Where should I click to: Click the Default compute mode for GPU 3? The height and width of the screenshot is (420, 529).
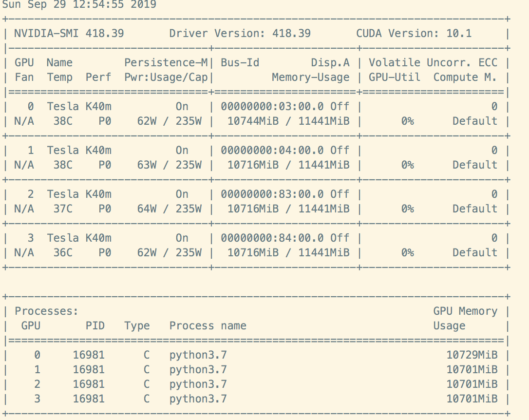point(474,252)
